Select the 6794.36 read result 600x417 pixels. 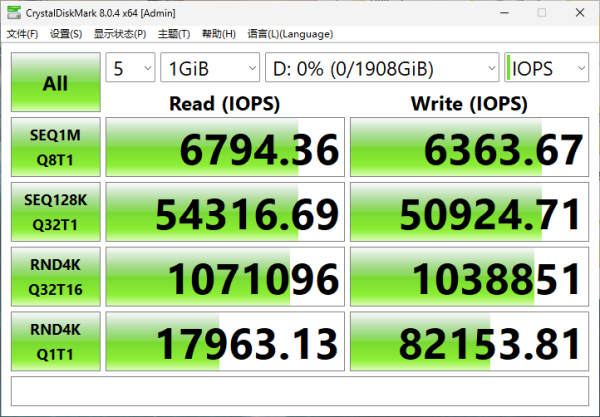[x=225, y=147]
